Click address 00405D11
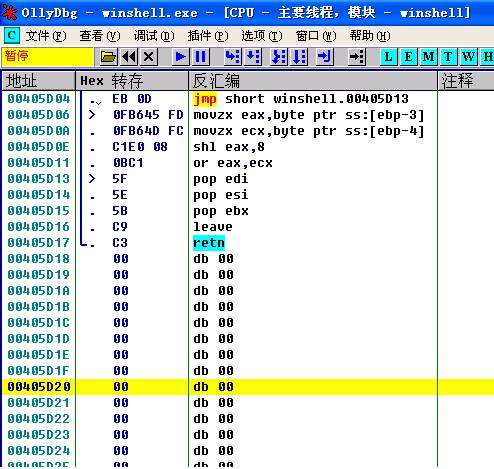The image size is (494, 469). click(x=39, y=163)
